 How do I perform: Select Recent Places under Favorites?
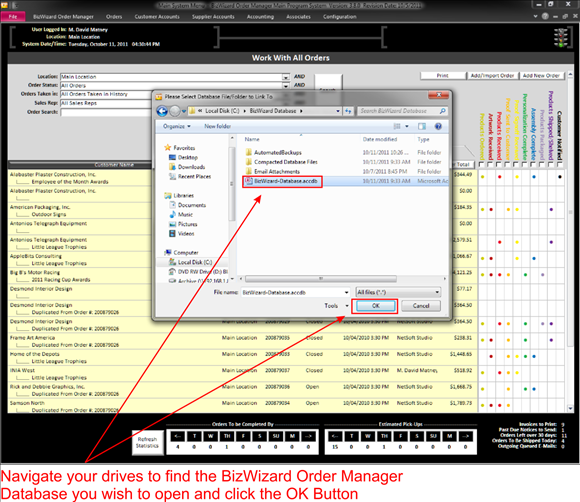point(190,176)
